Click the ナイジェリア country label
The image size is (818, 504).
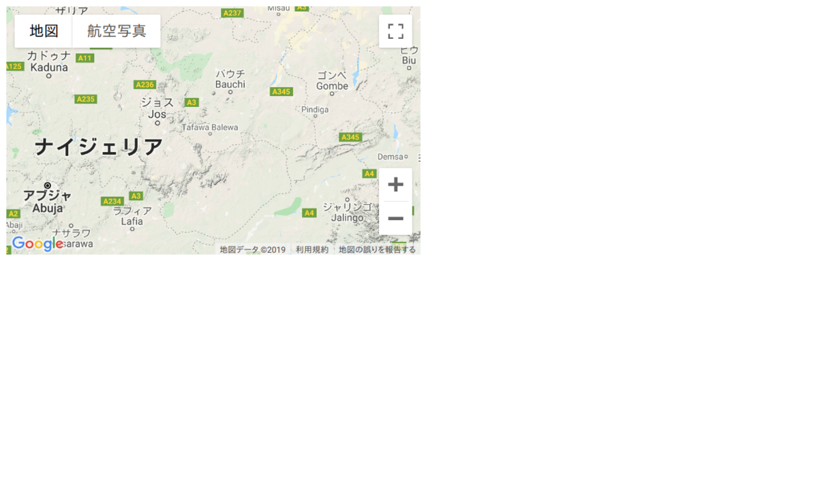(x=99, y=146)
